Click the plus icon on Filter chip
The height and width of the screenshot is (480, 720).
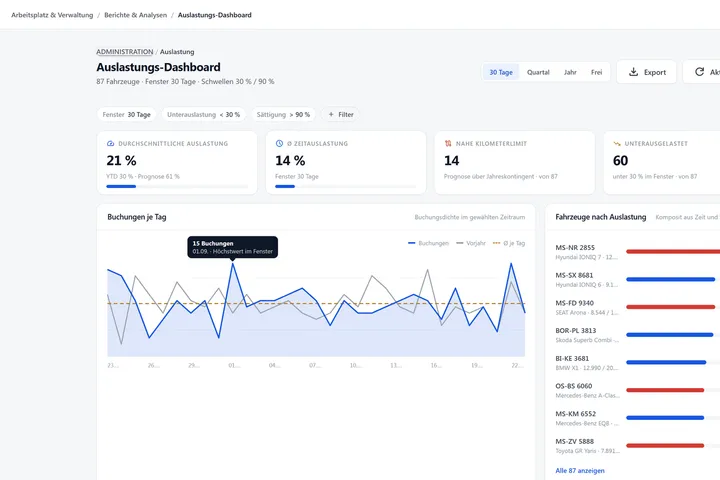pos(331,114)
